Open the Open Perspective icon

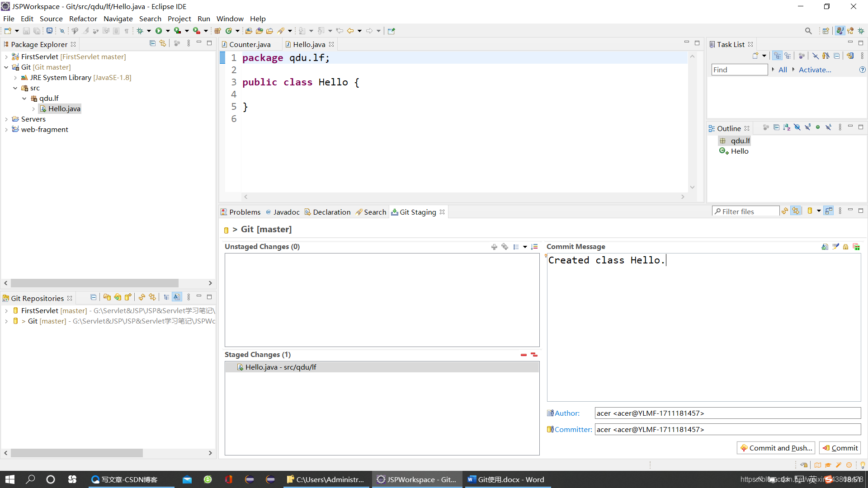(x=826, y=31)
